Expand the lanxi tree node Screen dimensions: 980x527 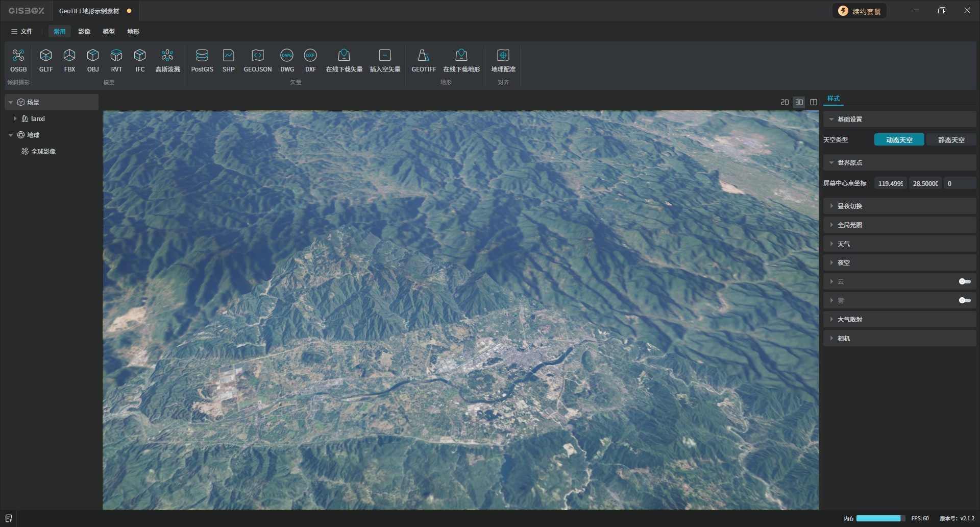[15, 118]
